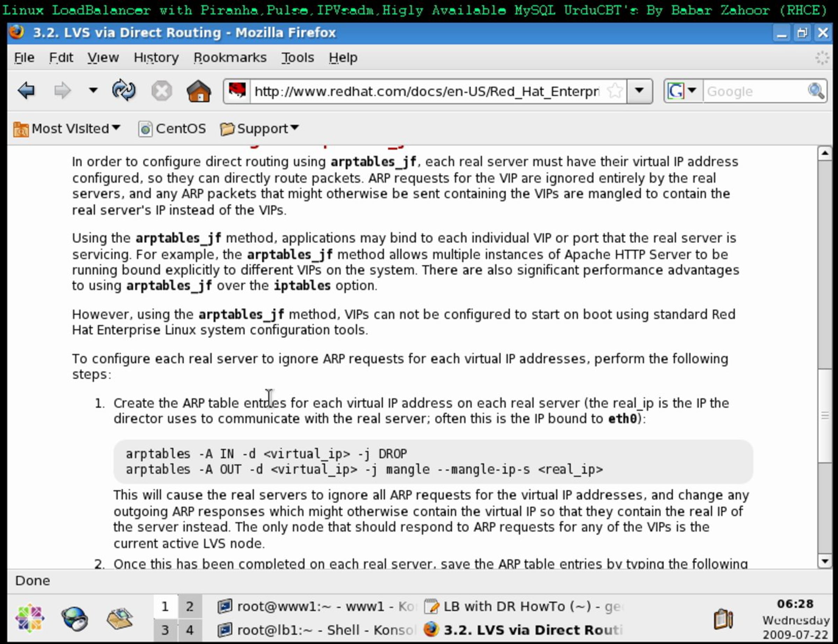Go to the Home page
Image resolution: width=838 pixels, height=644 pixels.
coord(199,91)
